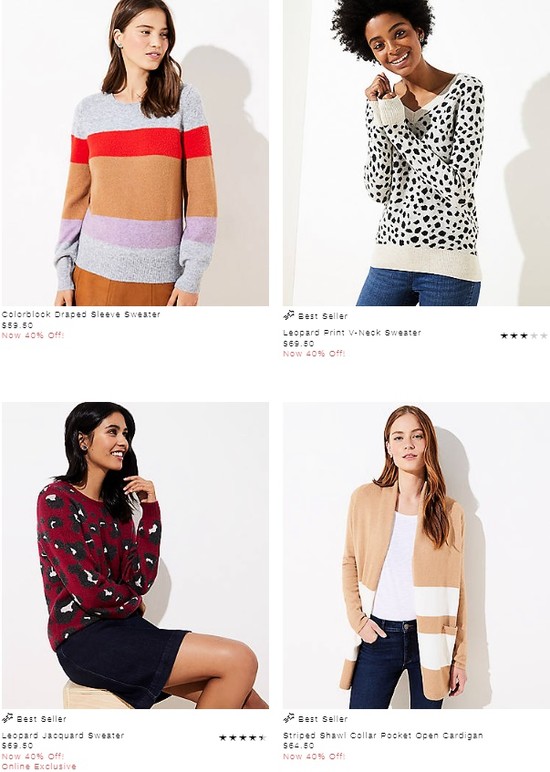
Task: Open the Leopard Print V-Neck Sweater photo
Action: point(416,153)
